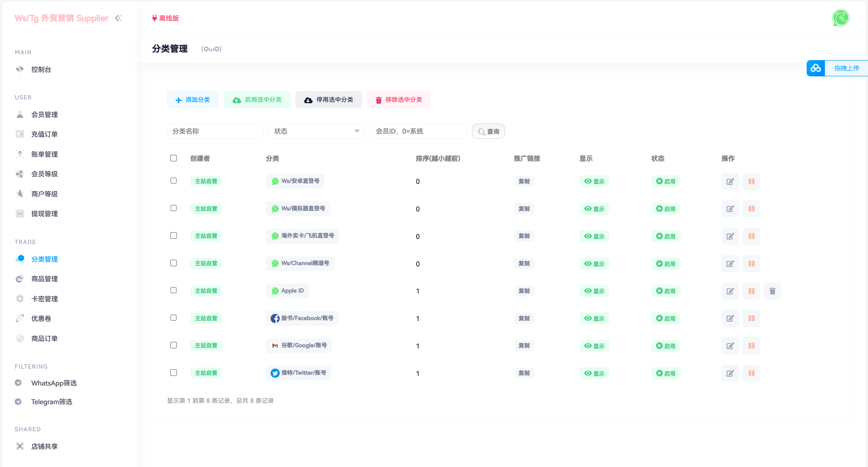Click the cloud upload icon beside 拖拽上传
This screenshot has height=467, width=868.
point(816,68)
